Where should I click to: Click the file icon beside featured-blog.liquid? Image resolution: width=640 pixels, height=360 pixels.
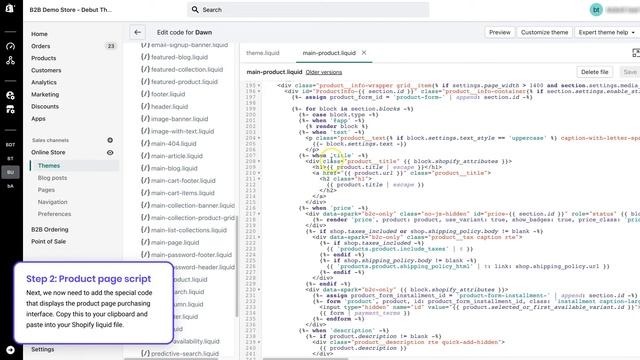tap(145, 57)
